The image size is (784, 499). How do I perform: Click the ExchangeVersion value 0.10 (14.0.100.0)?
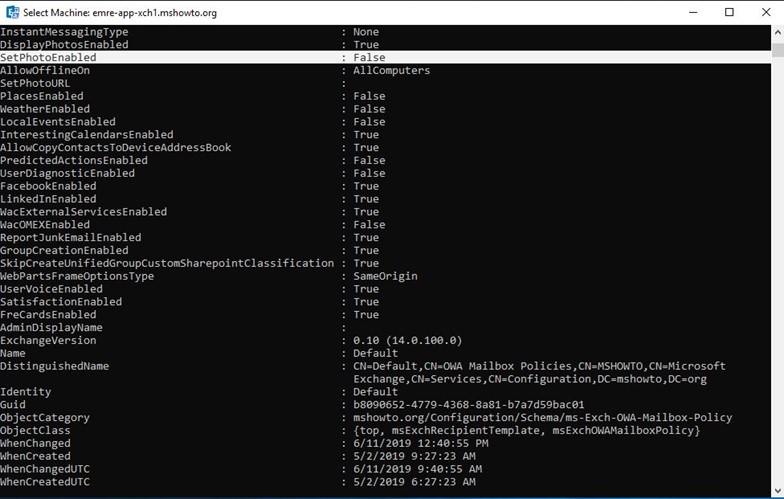coord(408,340)
